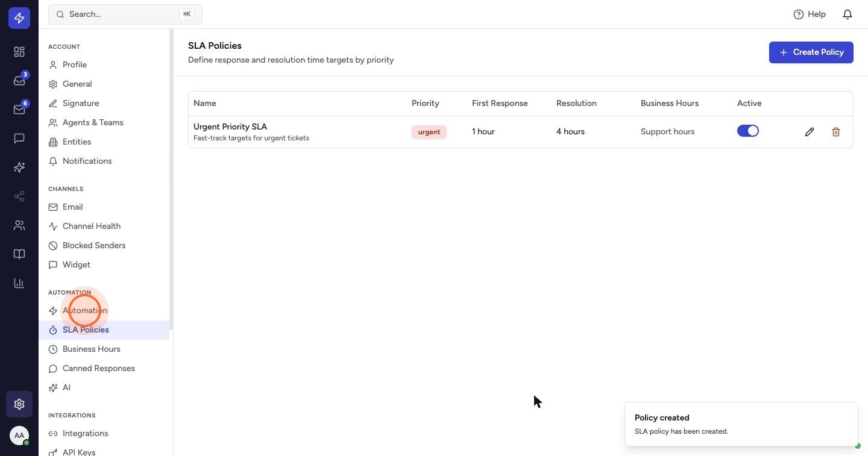Open the reports bar chart icon
The height and width of the screenshot is (456, 868).
point(19,283)
